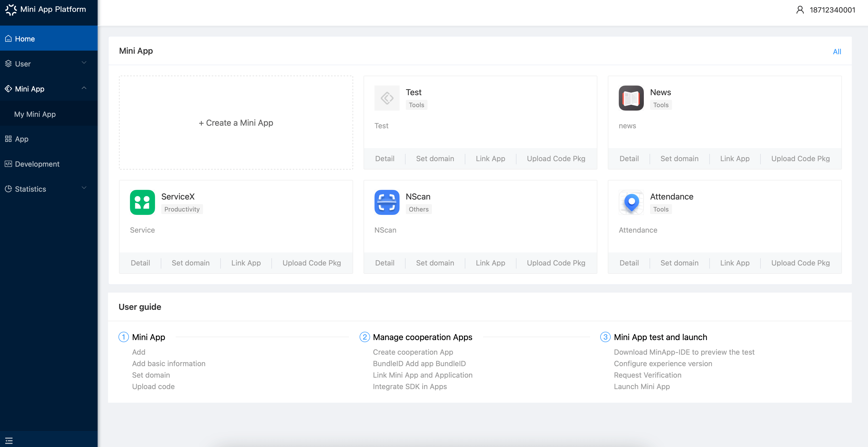Open the App menu item
Image resolution: width=868 pixels, height=447 pixels.
(49, 139)
